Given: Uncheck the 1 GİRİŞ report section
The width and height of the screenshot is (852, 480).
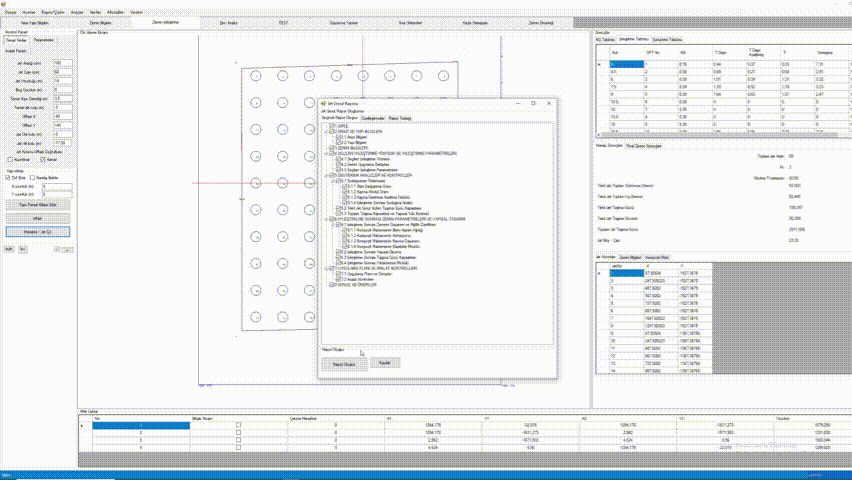Looking at the screenshot, I should pos(332,125).
